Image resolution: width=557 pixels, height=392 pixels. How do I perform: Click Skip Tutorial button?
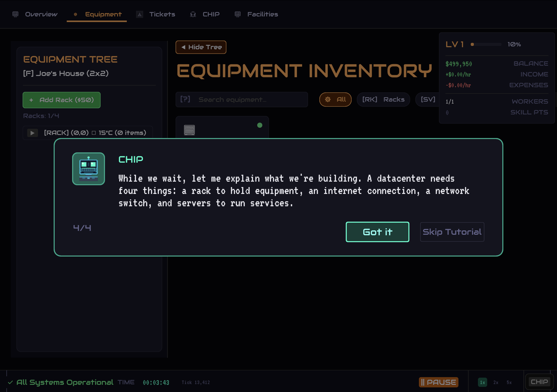point(452,232)
